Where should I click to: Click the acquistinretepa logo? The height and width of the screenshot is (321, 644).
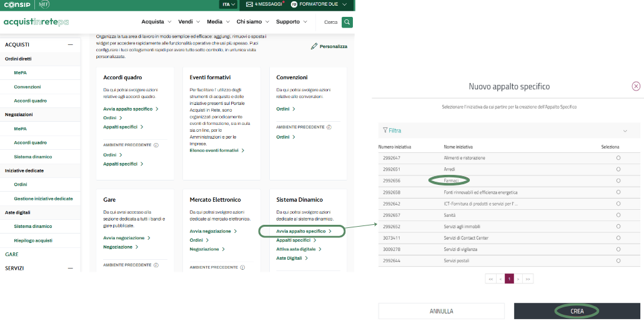pos(36,22)
